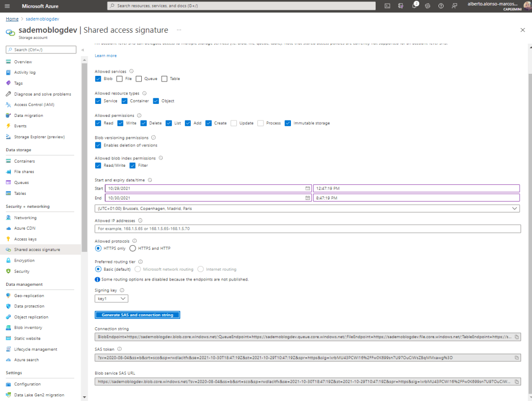Open the notifications bell icon
The height and width of the screenshot is (401, 532).
[x=414, y=6]
